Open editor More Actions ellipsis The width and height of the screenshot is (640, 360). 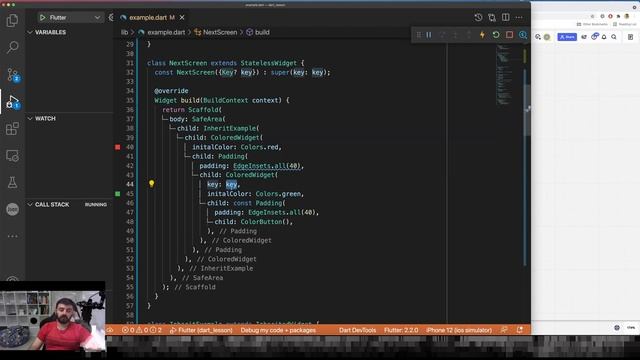point(519,18)
